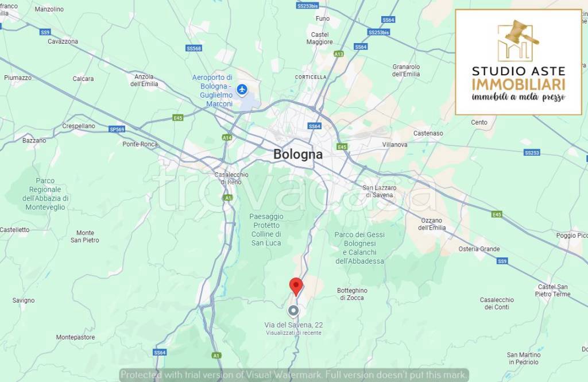Click the red location pin marker
The height and width of the screenshot is (382, 588).
point(296,287)
